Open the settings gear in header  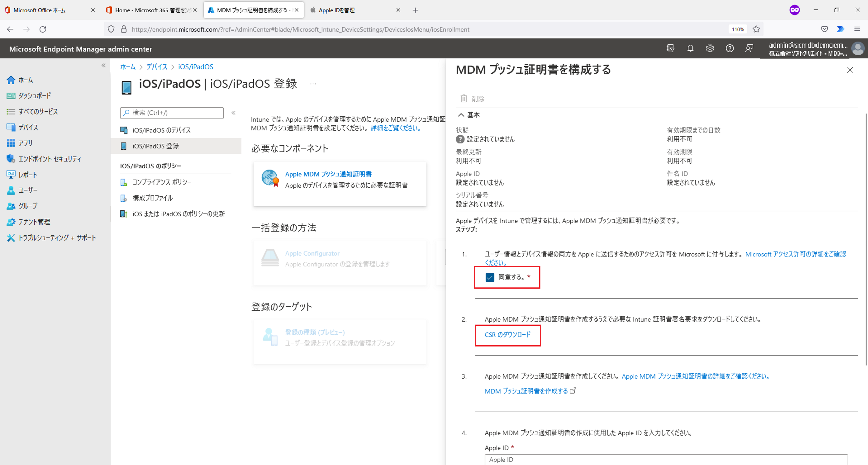(710, 49)
